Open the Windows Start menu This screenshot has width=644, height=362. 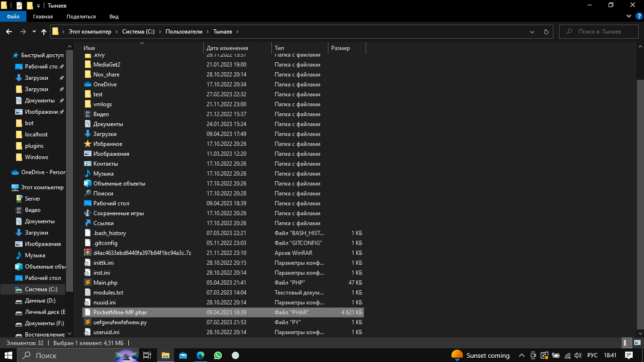click(x=8, y=355)
